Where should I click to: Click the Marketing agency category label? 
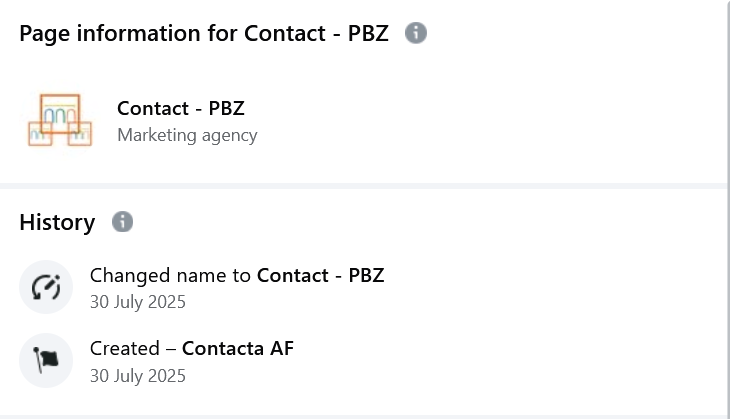[187, 135]
